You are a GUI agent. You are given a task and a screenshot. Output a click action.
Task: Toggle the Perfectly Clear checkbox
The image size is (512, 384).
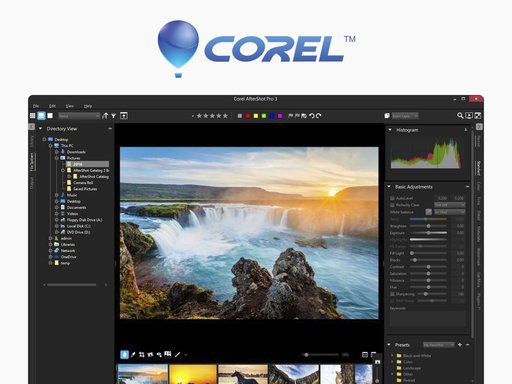click(392, 205)
